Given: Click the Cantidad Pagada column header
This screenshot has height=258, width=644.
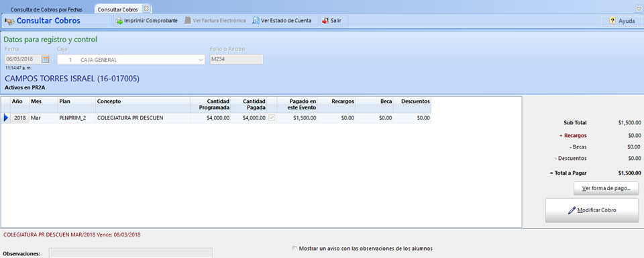Looking at the screenshot, I should (x=249, y=105).
